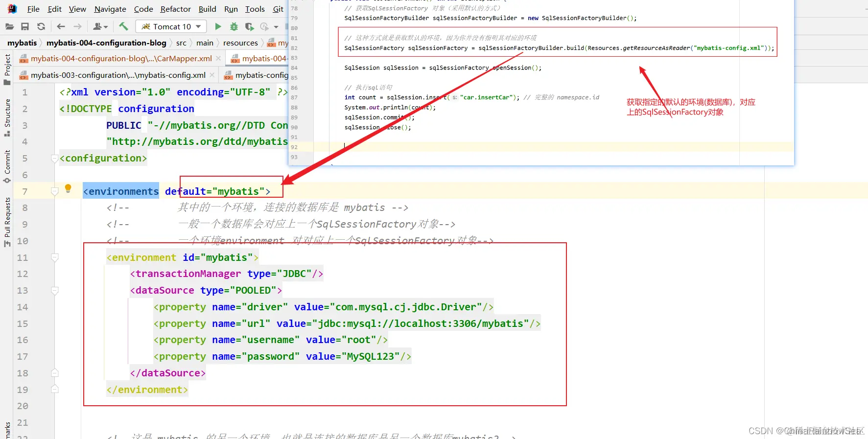Click the mybatis breadcrumb

point(22,43)
